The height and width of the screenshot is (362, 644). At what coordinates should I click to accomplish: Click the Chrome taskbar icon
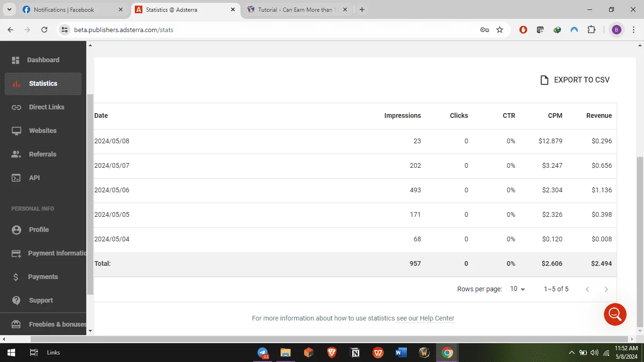[447, 353]
